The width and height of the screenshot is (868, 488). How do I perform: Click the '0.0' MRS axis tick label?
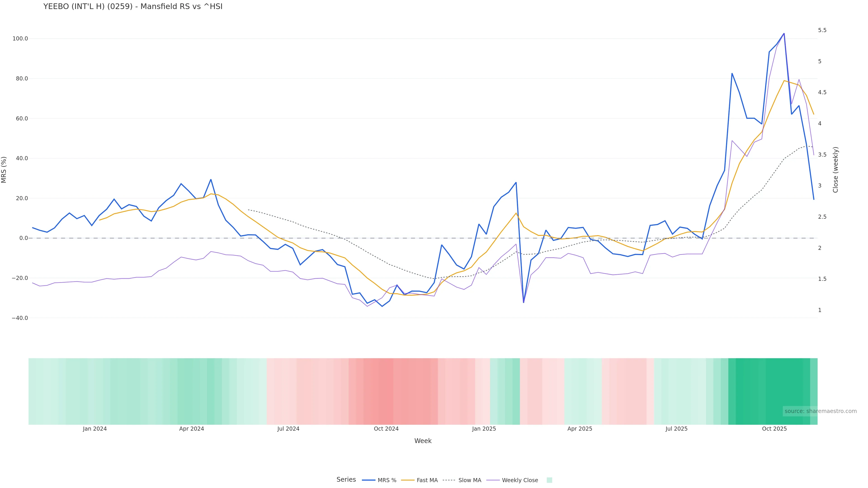pyautogui.click(x=24, y=238)
